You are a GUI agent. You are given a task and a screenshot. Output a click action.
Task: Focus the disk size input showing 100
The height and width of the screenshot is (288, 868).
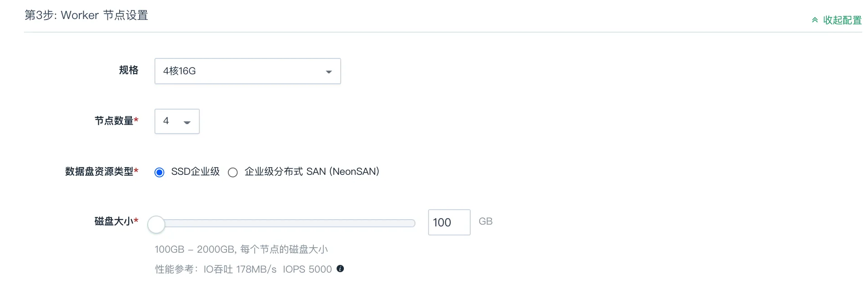point(449,222)
